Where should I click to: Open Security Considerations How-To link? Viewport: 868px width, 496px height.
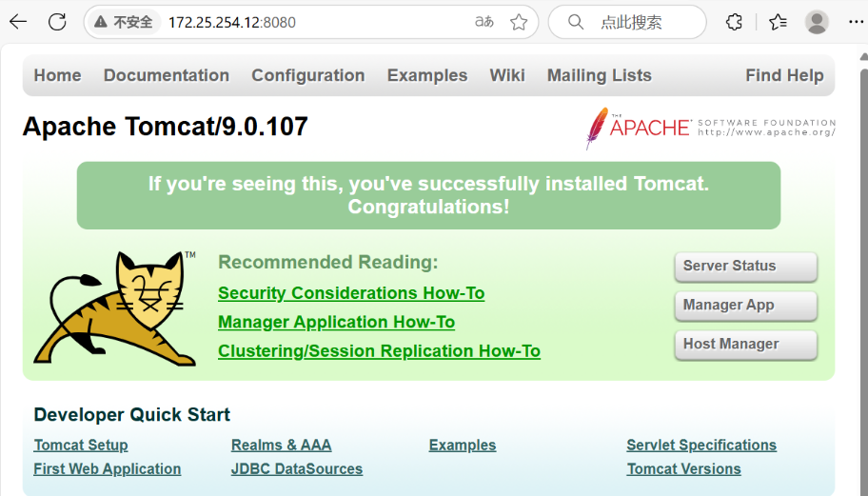coord(351,293)
